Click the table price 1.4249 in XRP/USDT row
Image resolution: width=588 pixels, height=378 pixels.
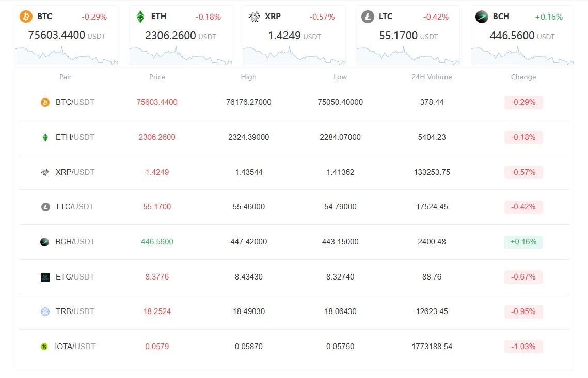157,172
